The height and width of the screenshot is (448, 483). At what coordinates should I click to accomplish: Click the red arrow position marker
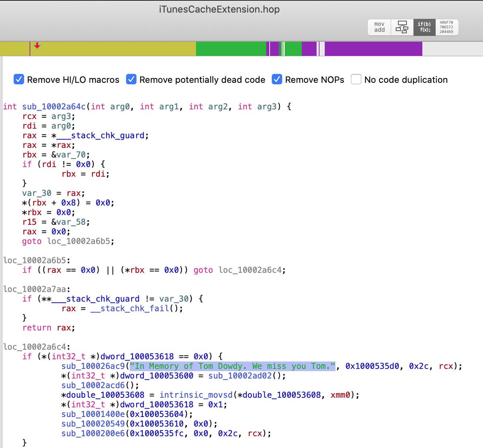37,45
